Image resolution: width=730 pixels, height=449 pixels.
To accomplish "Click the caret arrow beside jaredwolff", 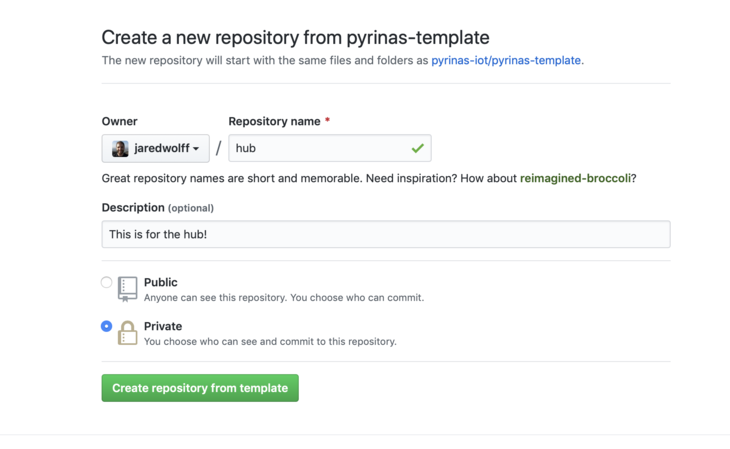I will [196, 149].
